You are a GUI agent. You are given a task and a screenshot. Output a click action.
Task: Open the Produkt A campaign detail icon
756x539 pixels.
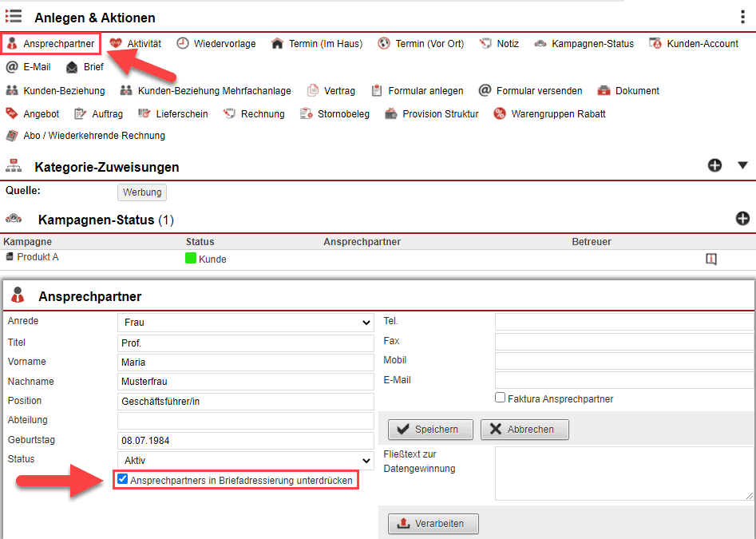point(710,259)
